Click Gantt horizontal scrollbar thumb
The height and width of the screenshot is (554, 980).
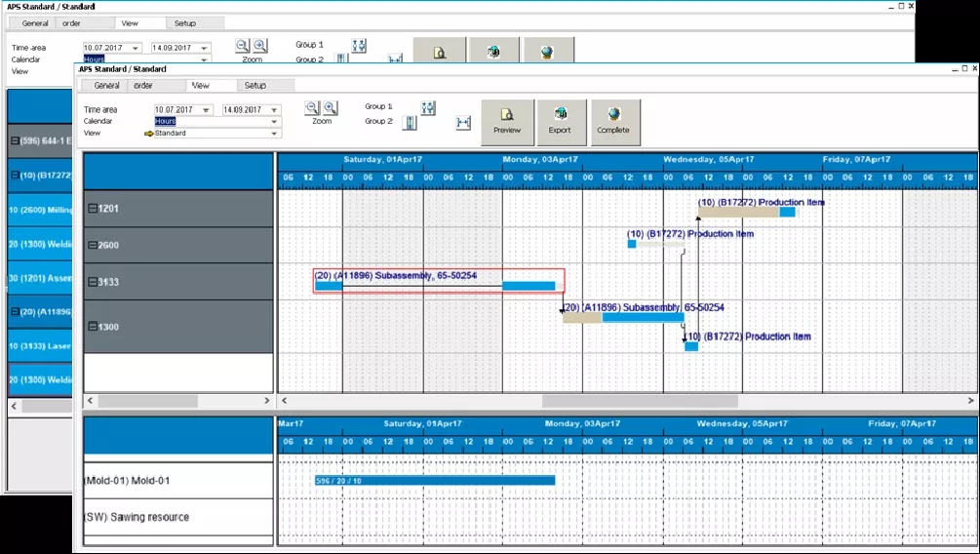640,400
